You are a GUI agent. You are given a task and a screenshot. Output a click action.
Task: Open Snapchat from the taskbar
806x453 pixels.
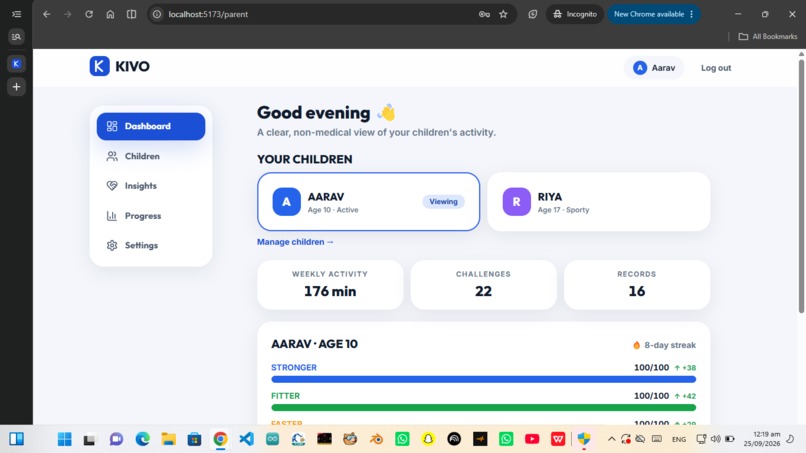click(428, 439)
